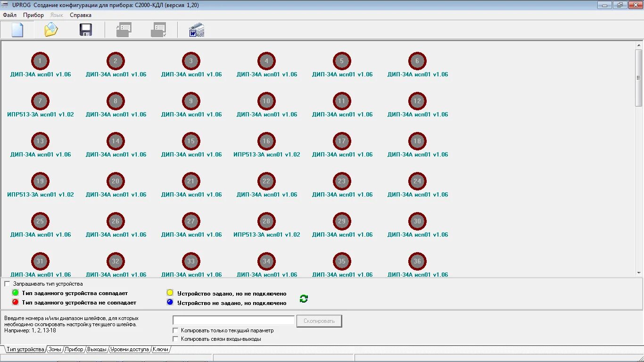Select device address 8 circle
Screen dimensions: 644x362
click(116, 101)
